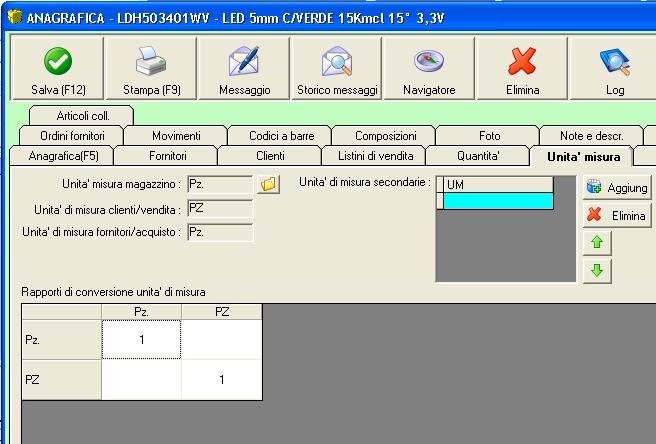This screenshot has height=444, width=656.
Task: Switch to the Note e descr. tab
Action: point(592,136)
